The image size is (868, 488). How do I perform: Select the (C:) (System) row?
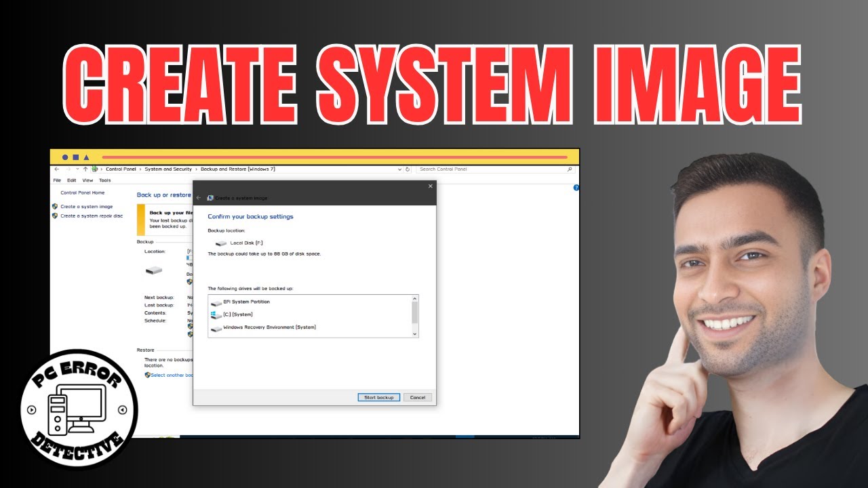coord(311,315)
